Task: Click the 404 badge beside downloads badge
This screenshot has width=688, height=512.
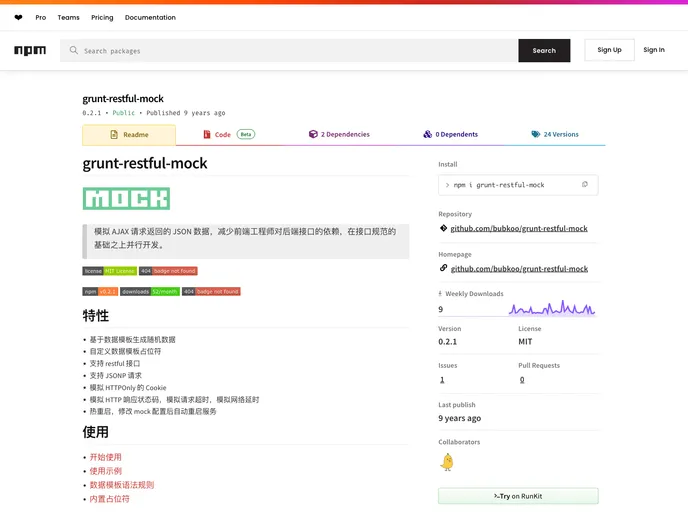Action: (211, 291)
